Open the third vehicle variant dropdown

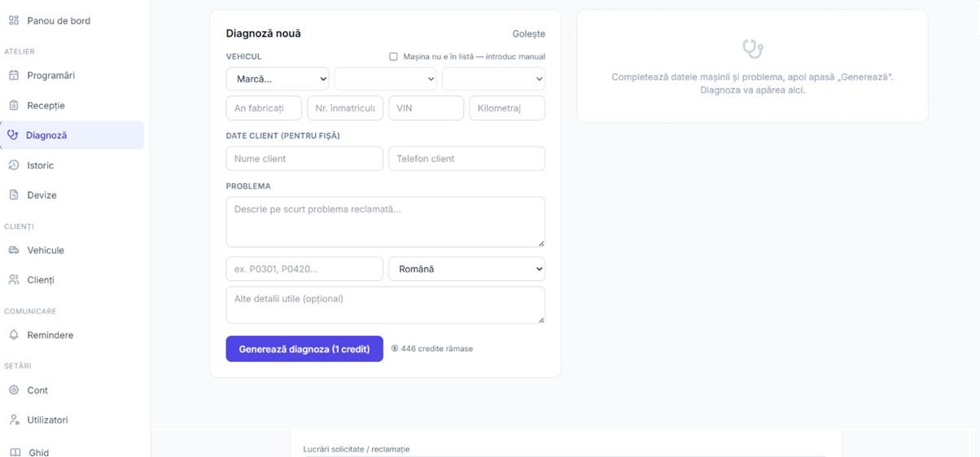click(493, 79)
